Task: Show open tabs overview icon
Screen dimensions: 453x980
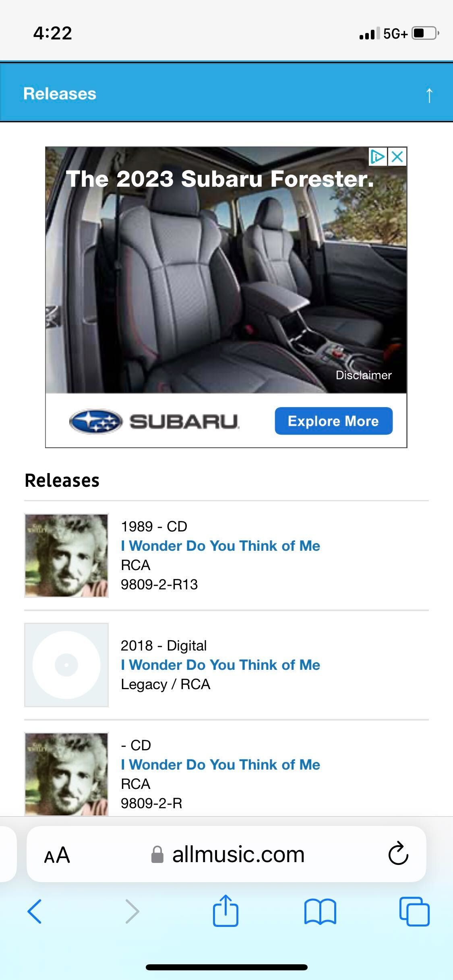Action: pyautogui.click(x=414, y=911)
